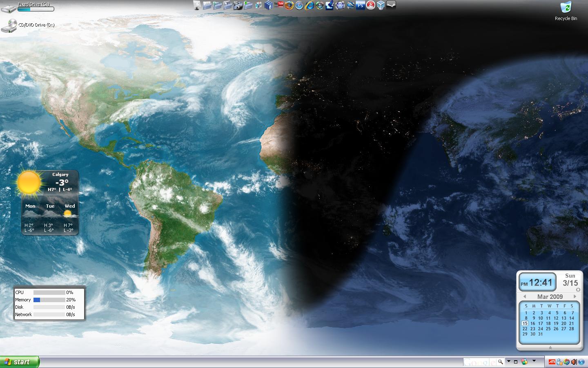The width and height of the screenshot is (588, 368).
Task: Launch Internet Explorer from the dock
Action: point(310,5)
